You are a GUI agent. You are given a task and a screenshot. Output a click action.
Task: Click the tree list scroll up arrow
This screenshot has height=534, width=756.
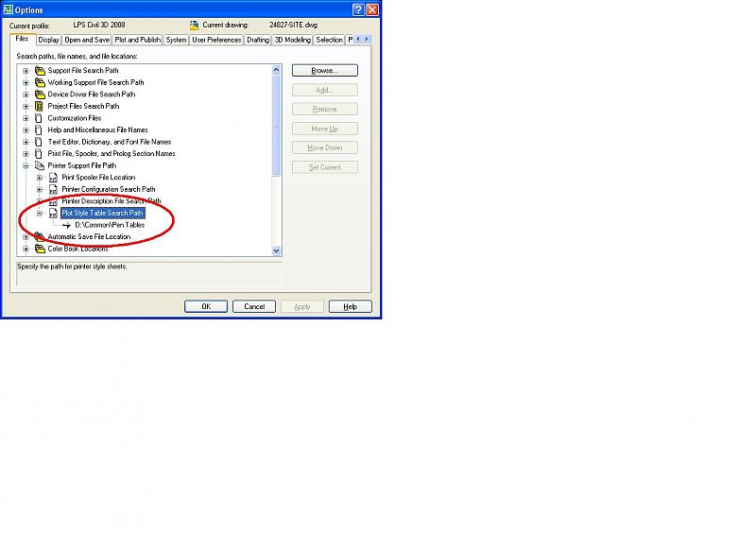[x=276, y=70]
